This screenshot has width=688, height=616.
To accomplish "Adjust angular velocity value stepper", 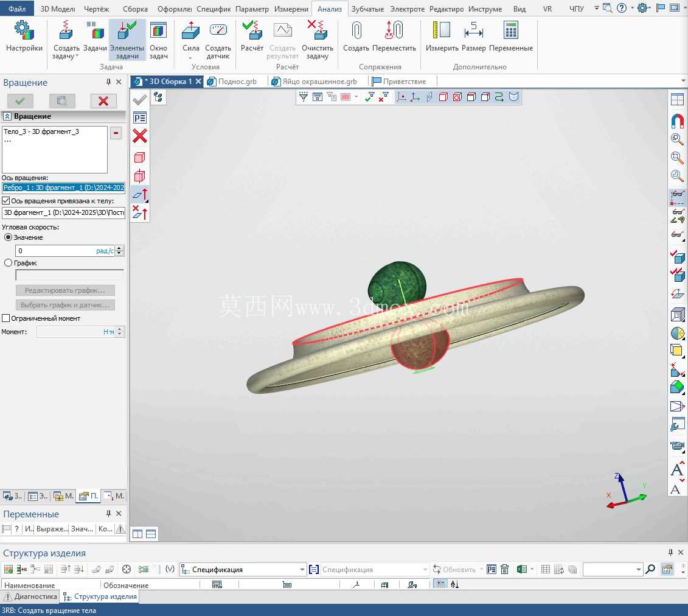I will pyautogui.click(x=119, y=251).
